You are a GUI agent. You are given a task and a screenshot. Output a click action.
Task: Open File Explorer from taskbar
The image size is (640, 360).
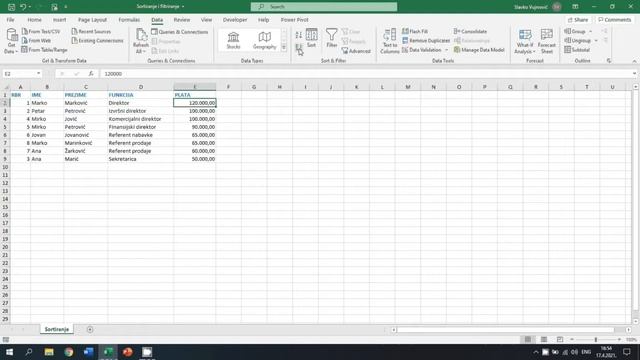coord(49,352)
